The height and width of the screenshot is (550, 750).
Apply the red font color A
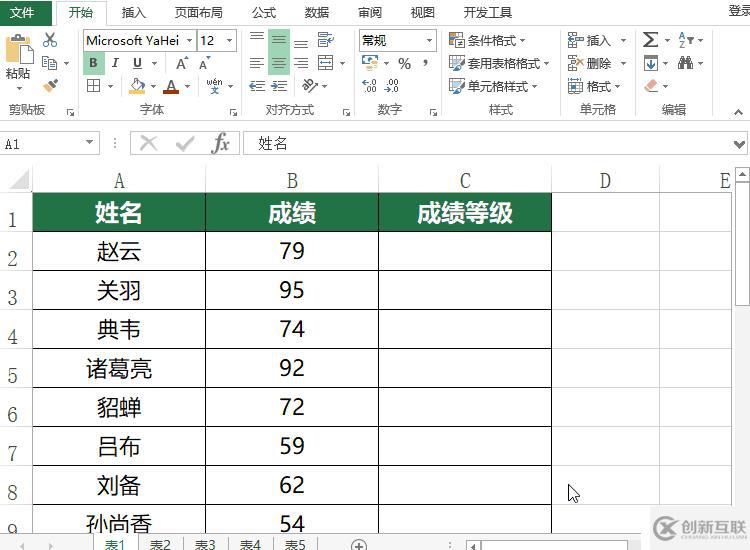171,86
